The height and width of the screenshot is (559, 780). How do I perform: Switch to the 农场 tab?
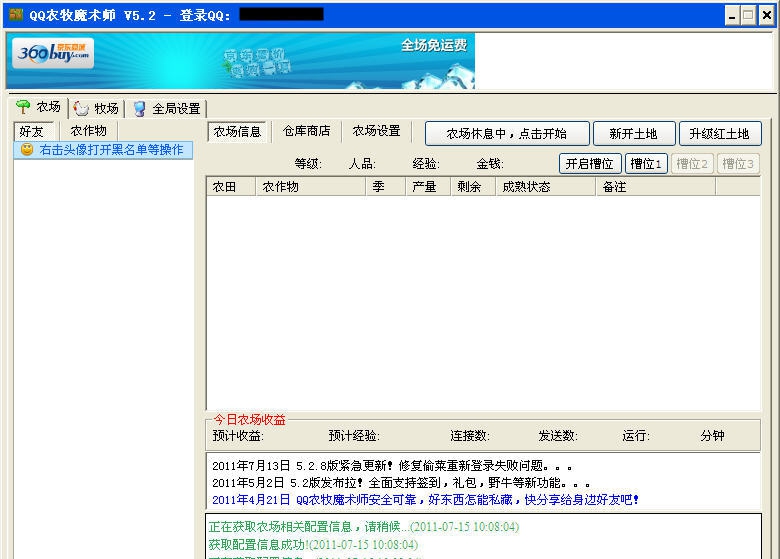(39, 107)
